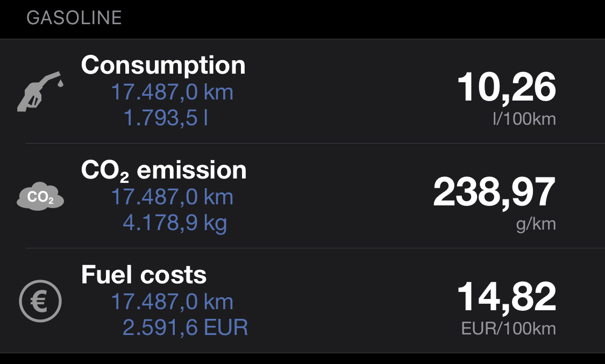This screenshot has width=605, height=364.
Task: Click the 4.178,9 kg CO2 total
Action: [x=175, y=223]
